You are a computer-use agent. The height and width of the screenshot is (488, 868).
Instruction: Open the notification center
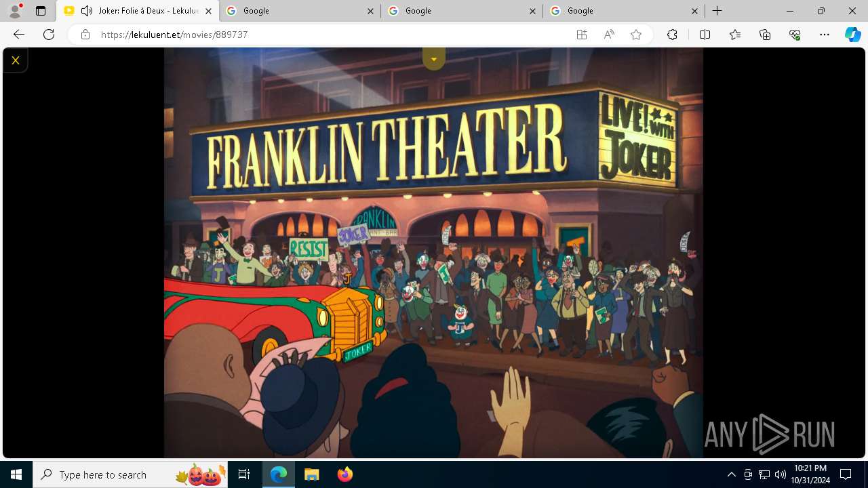click(846, 474)
